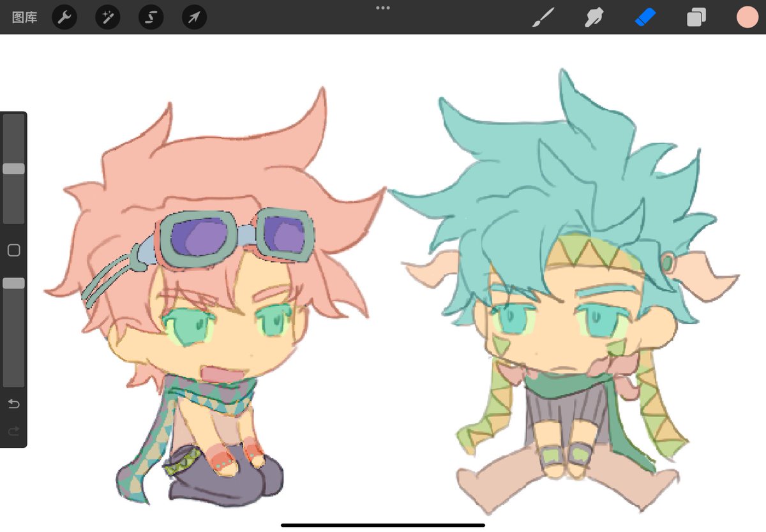Open the Layers panel
Viewport: 766px width, 532px height.
(x=696, y=17)
